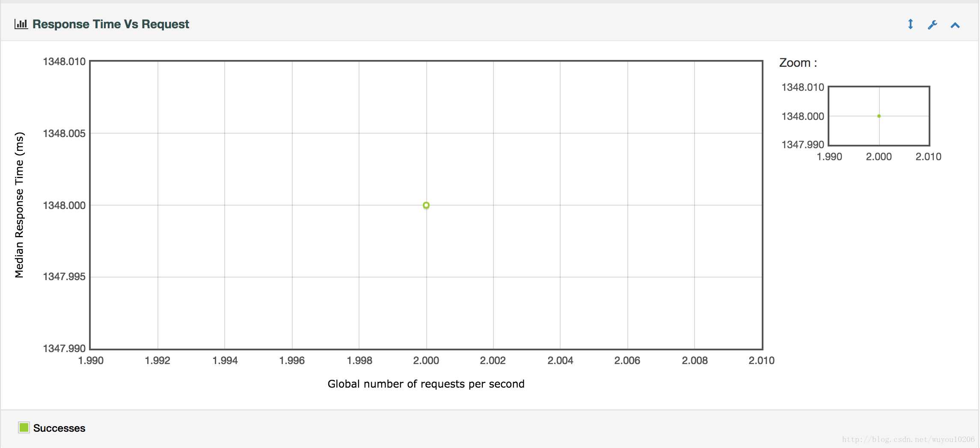Click the Successes legend label
This screenshot has height=448, width=980.
(x=59, y=428)
